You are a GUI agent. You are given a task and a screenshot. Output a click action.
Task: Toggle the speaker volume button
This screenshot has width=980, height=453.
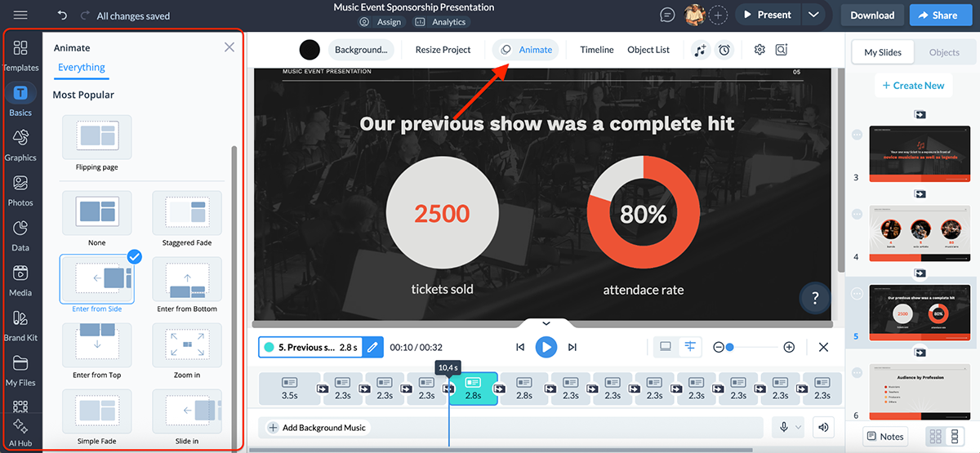pyautogui.click(x=823, y=428)
